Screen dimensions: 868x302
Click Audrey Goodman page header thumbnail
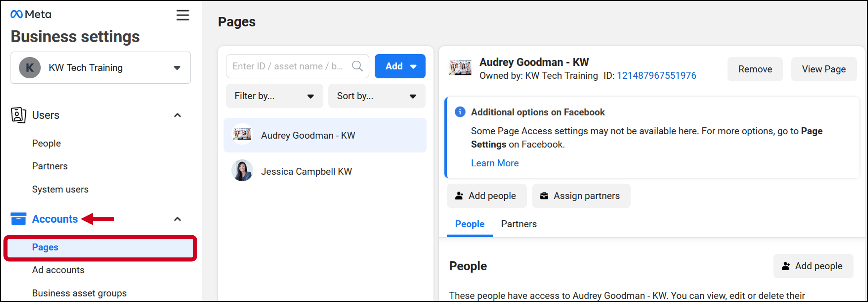click(x=460, y=67)
